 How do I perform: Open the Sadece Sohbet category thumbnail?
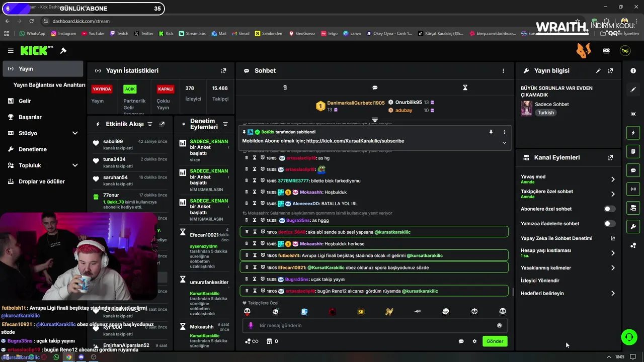(x=526, y=108)
